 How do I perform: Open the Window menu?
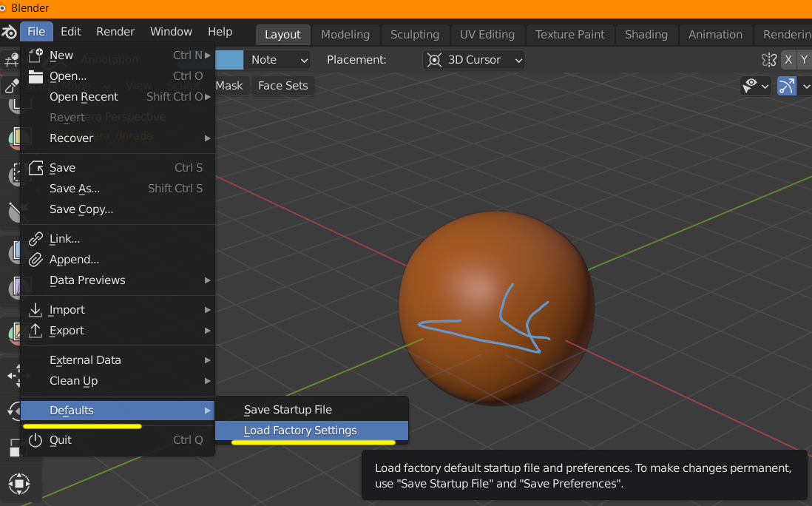click(x=171, y=32)
